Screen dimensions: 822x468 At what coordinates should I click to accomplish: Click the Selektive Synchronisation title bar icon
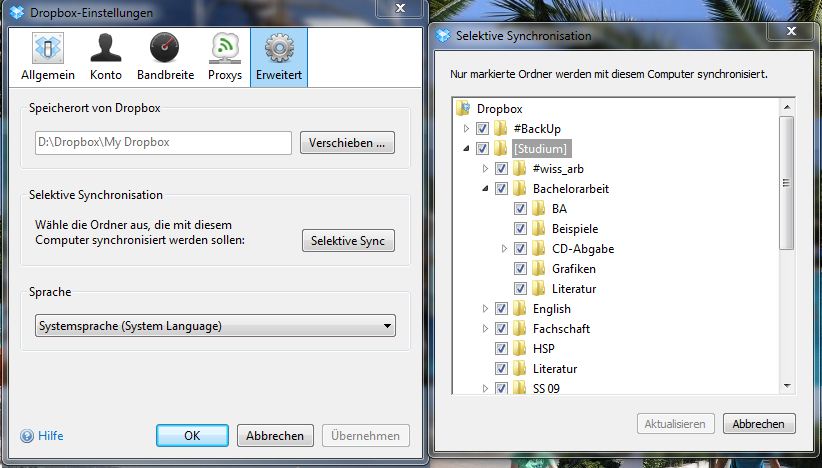(443, 36)
